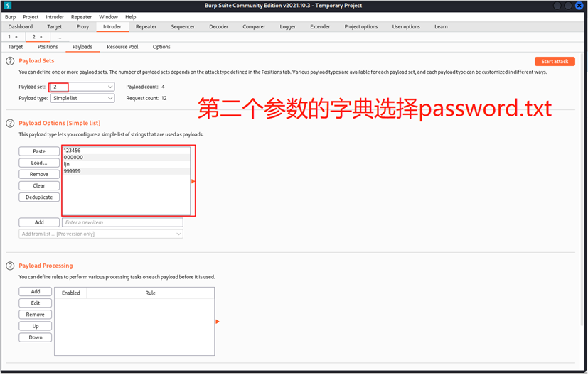Select payload entry 123456
This screenshot has width=588, height=375.
click(126, 151)
